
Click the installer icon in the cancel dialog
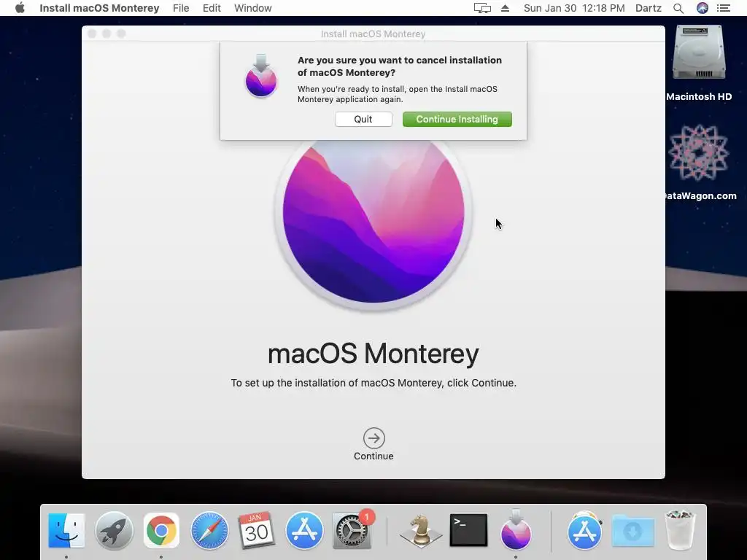pos(261,76)
